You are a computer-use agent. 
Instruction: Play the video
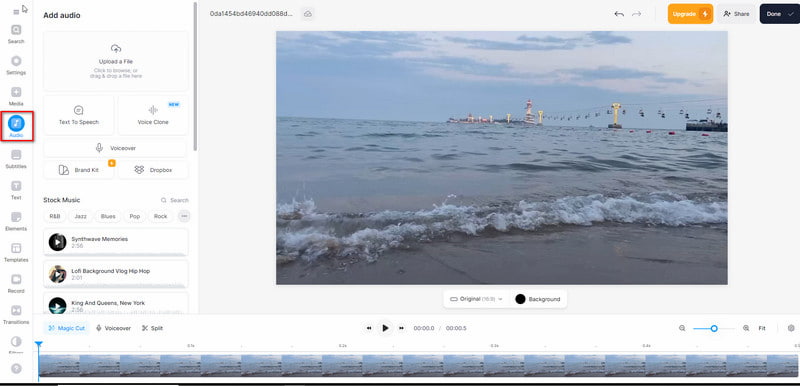[x=385, y=328]
